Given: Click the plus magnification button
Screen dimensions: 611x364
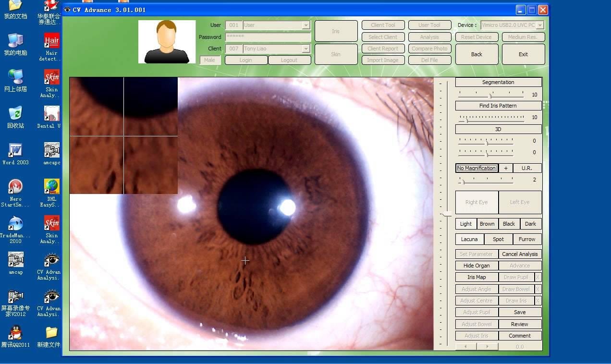Looking at the screenshot, I should point(505,168).
